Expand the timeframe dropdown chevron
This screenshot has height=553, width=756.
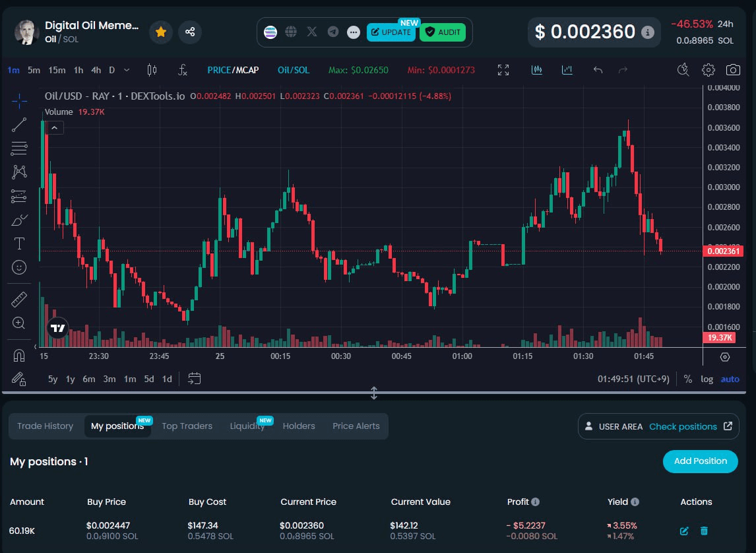[127, 71]
